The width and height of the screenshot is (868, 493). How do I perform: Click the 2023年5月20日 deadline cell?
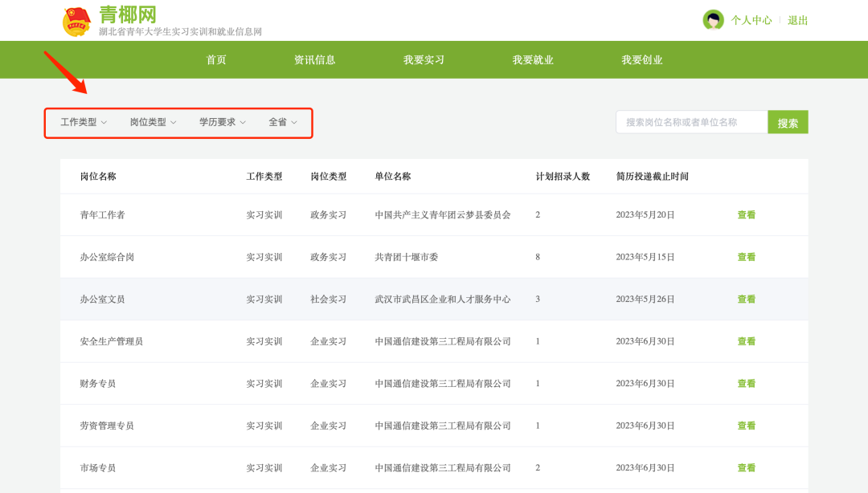pos(645,214)
